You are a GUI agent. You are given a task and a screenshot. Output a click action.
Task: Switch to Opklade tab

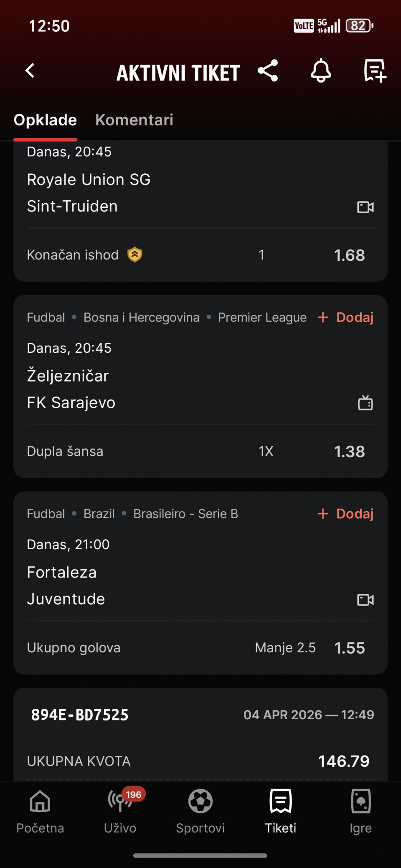45,120
